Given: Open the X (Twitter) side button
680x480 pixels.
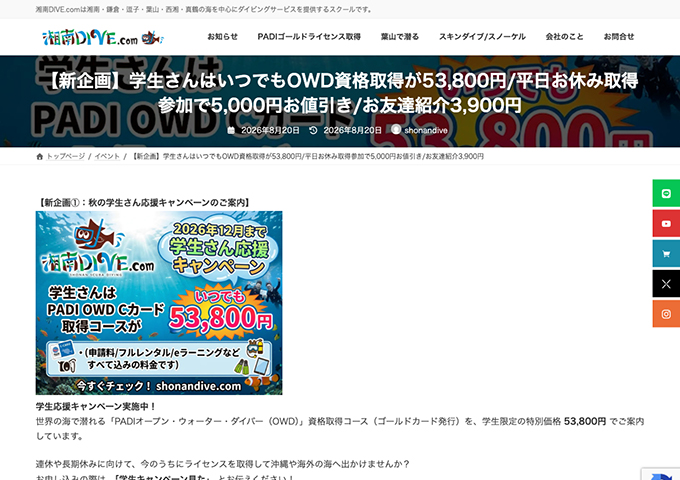Looking at the screenshot, I should pyautogui.click(x=666, y=284).
